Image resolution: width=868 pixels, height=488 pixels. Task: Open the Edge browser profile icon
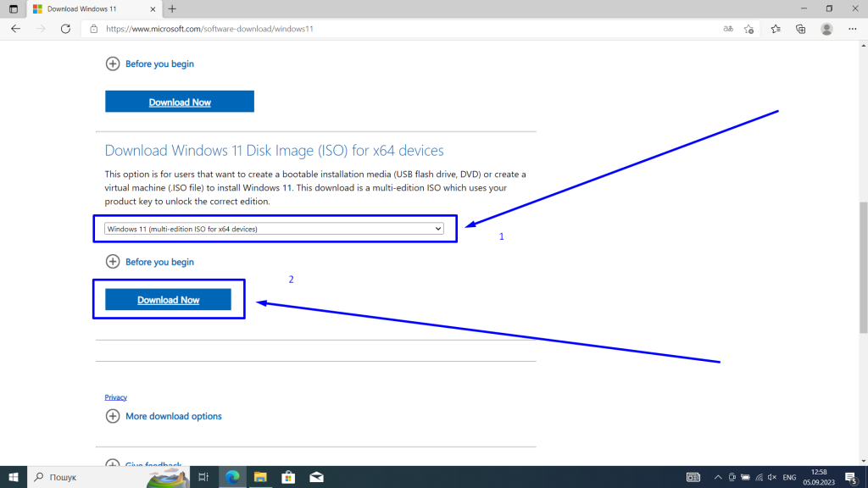[826, 28]
